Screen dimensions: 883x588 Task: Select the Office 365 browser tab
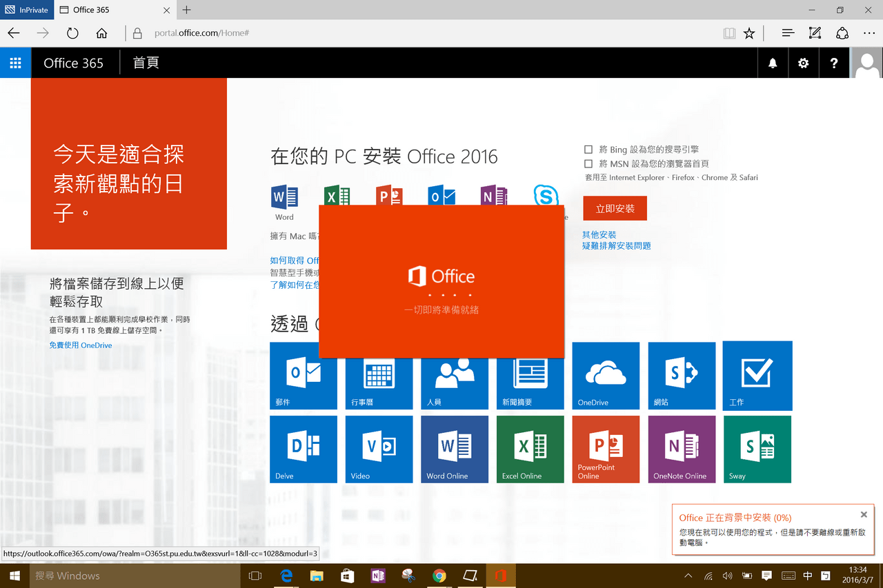[114, 10]
